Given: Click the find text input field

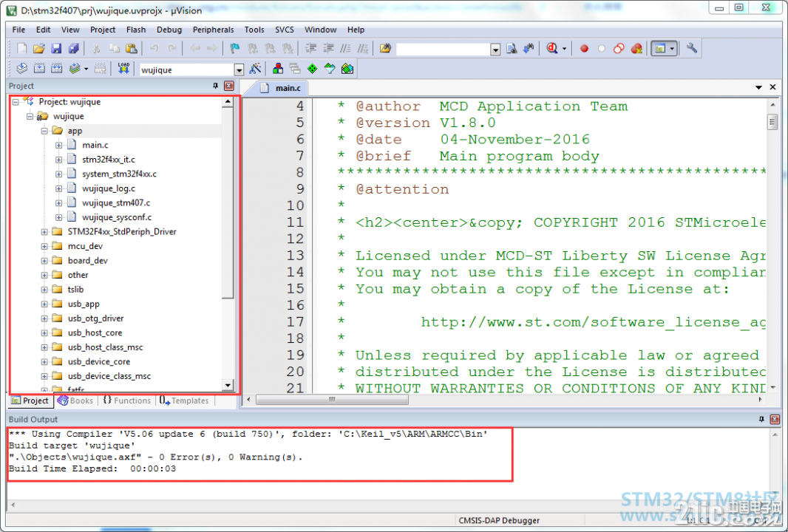Looking at the screenshot, I should coord(444,50).
